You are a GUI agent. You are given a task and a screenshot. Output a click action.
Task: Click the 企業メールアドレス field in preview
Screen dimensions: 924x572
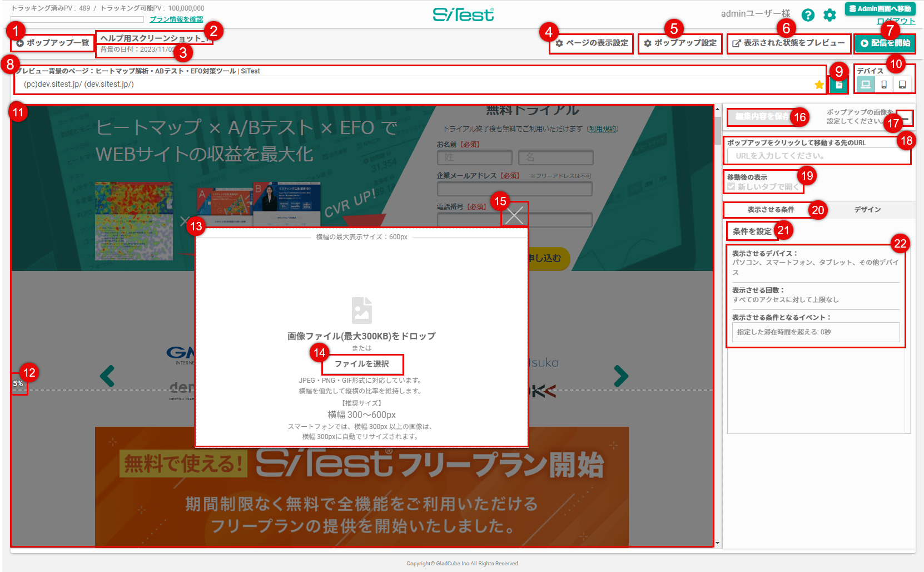click(x=515, y=189)
